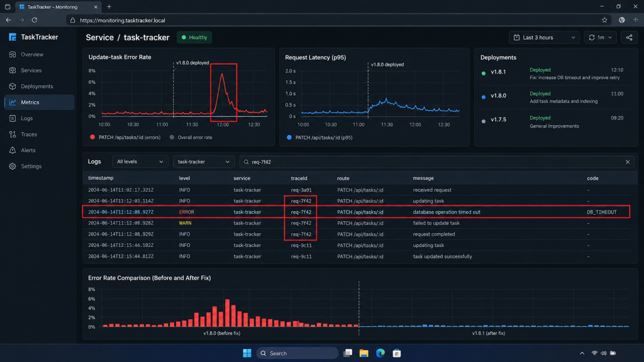Click the taskbar Search box
Viewport: 644px width, 362px height.
click(297, 353)
